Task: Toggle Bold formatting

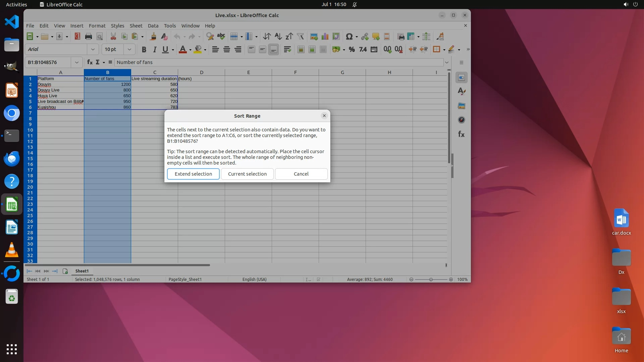Action: pyautogui.click(x=144, y=50)
